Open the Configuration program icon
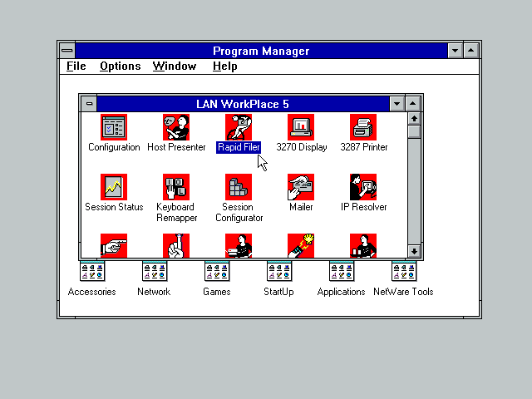This screenshot has height=399, width=532. (x=114, y=127)
